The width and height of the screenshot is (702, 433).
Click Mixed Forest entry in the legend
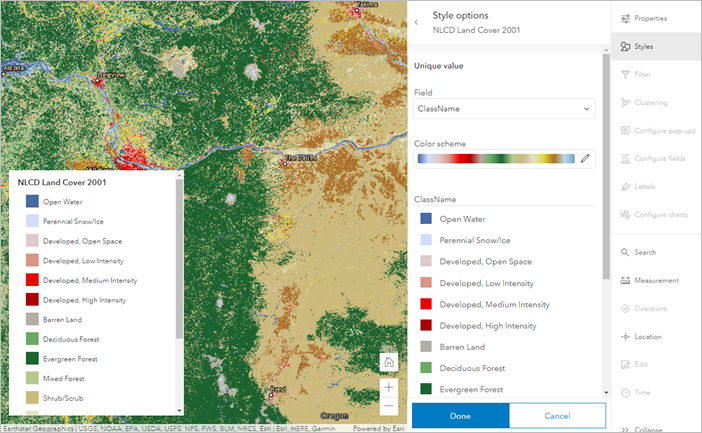pyautogui.click(x=55, y=378)
